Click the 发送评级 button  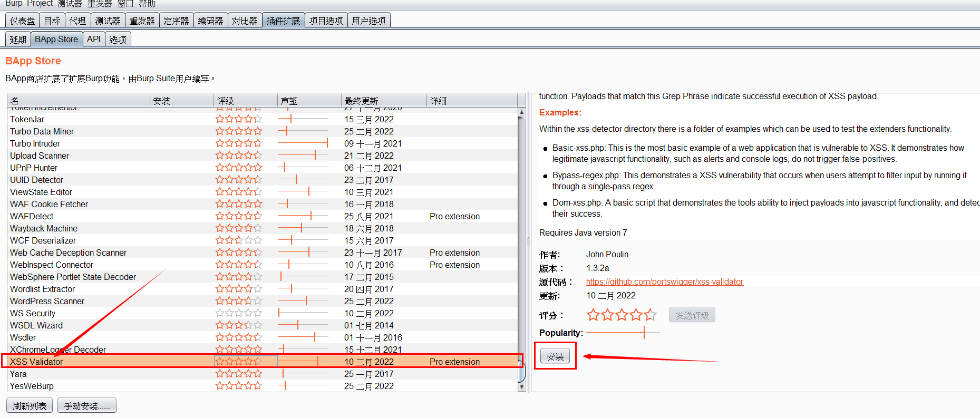click(x=692, y=315)
